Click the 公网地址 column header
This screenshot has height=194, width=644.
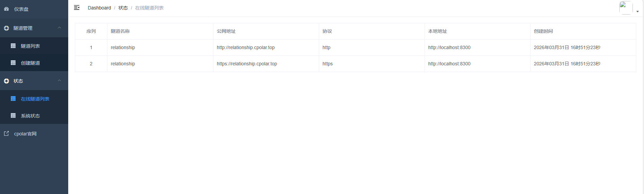pos(226,31)
